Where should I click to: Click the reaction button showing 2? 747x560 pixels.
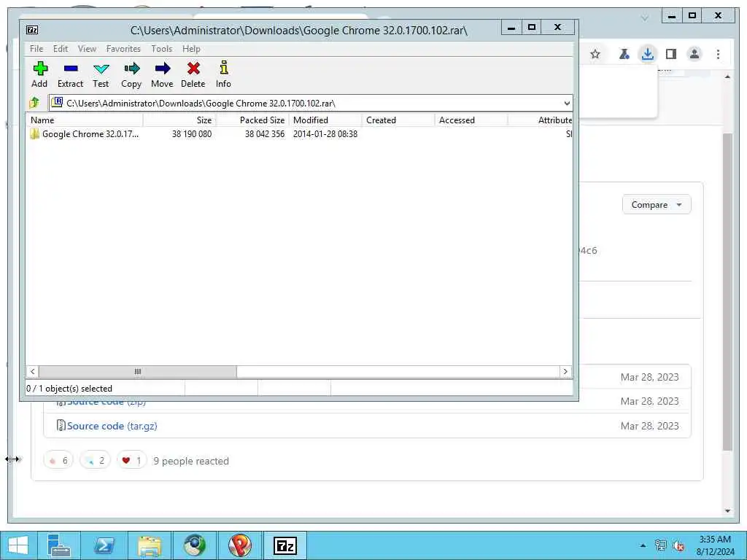tap(94, 461)
